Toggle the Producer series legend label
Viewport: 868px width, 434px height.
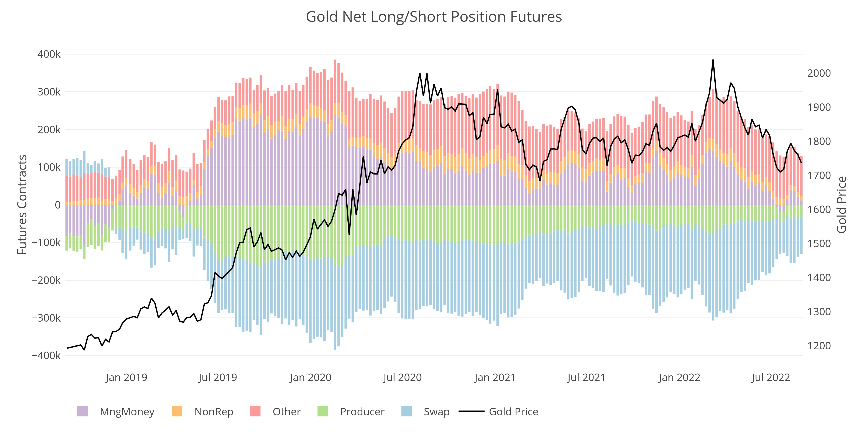coord(362,412)
